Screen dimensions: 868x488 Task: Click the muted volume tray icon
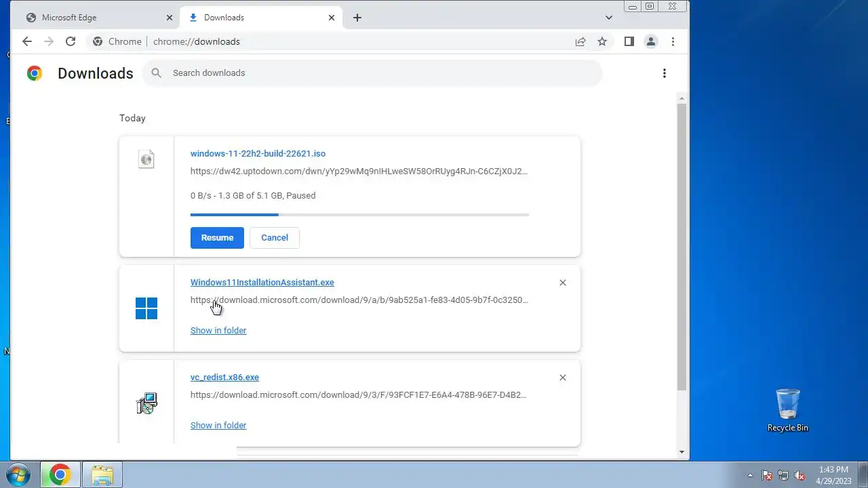(800, 475)
